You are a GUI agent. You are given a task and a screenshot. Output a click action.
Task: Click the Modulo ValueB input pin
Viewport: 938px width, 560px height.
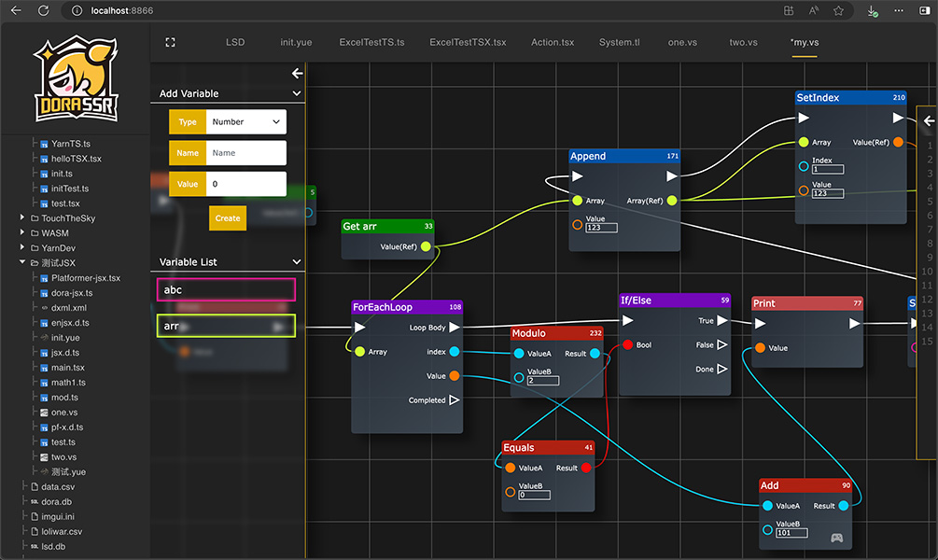coord(519,376)
